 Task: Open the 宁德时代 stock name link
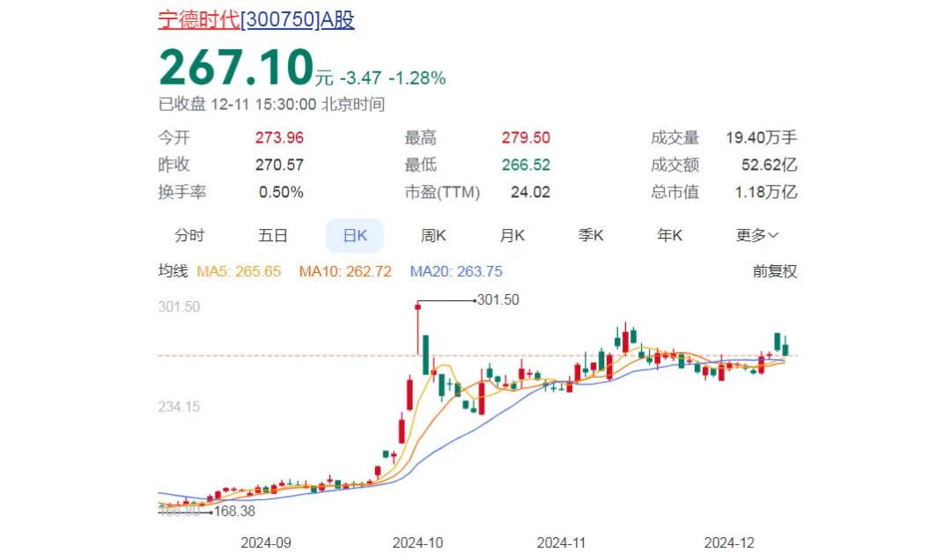point(198,19)
